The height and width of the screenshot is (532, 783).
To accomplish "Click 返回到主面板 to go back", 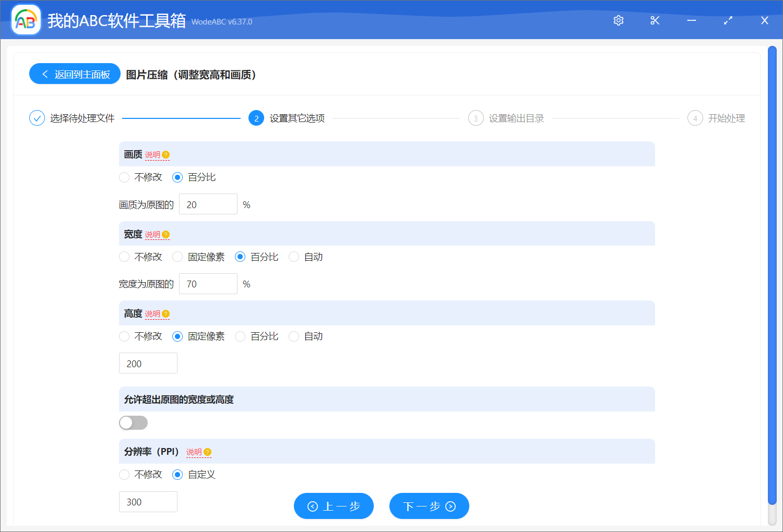I will [x=75, y=74].
